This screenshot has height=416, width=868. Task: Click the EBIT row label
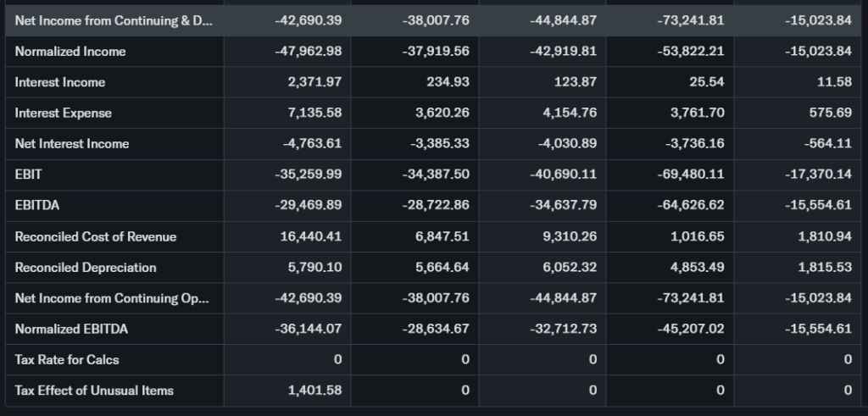click(29, 175)
